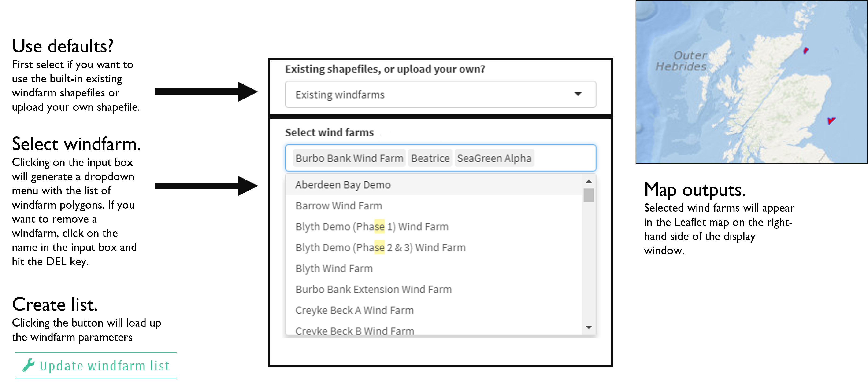The width and height of the screenshot is (868, 389).
Task: Select the Burbo Bank Wind Farm tag
Action: click(x=349, y=158)
